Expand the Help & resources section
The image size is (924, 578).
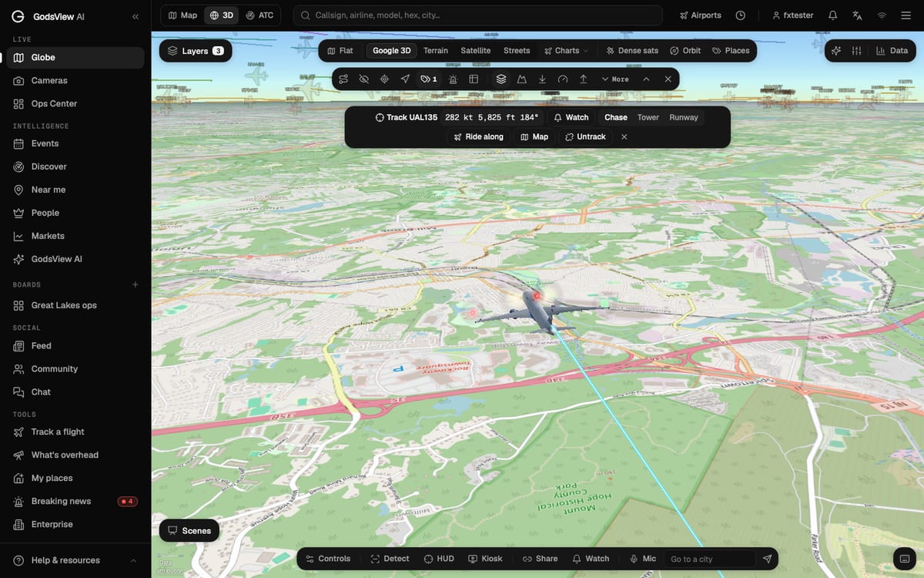(75, 560)
